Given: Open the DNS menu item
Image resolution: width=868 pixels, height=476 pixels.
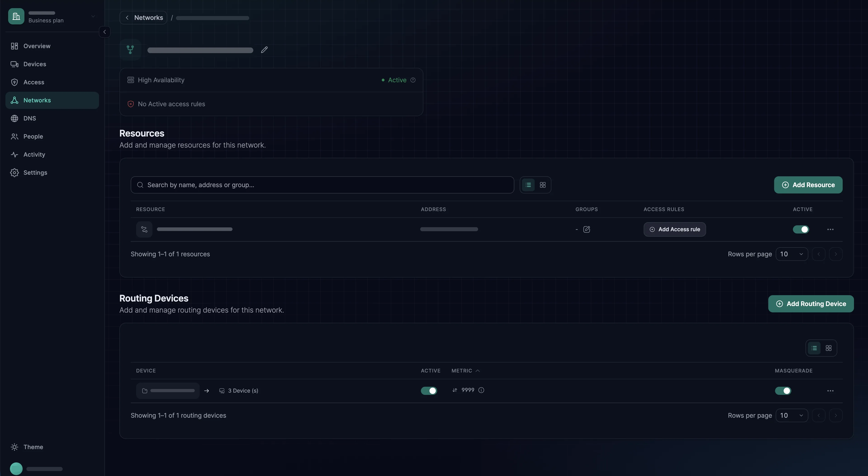Looking at the screenshot, I should [52, 118].
